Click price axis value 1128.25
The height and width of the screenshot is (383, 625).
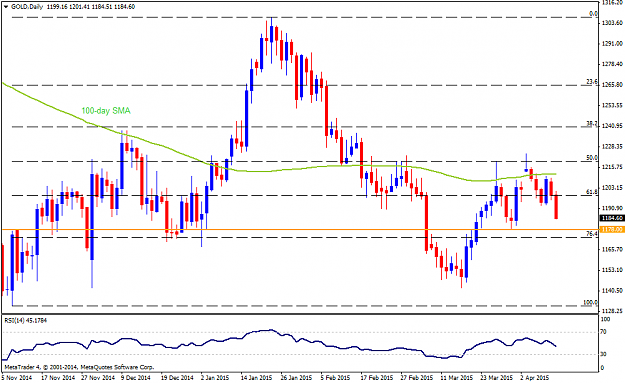pos(613,311)
